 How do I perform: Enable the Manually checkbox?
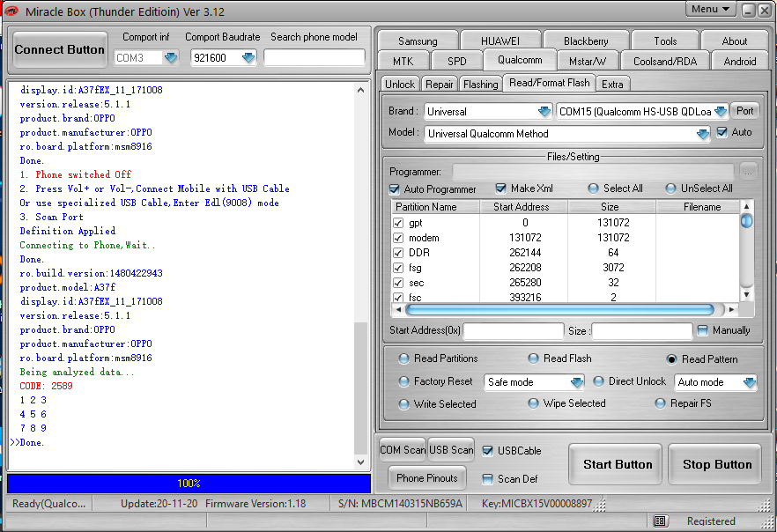(x=702, y=330)
